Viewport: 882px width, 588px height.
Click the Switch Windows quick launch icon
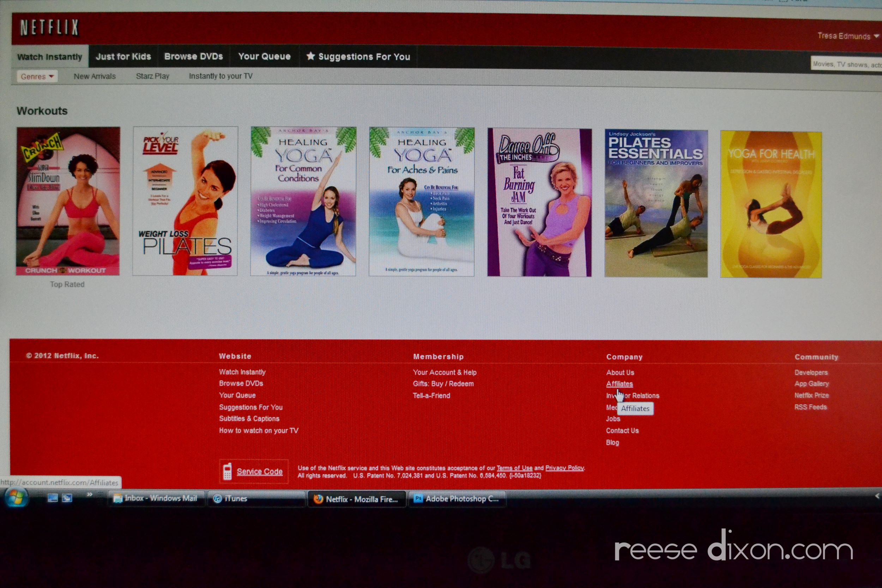(67, 498)
